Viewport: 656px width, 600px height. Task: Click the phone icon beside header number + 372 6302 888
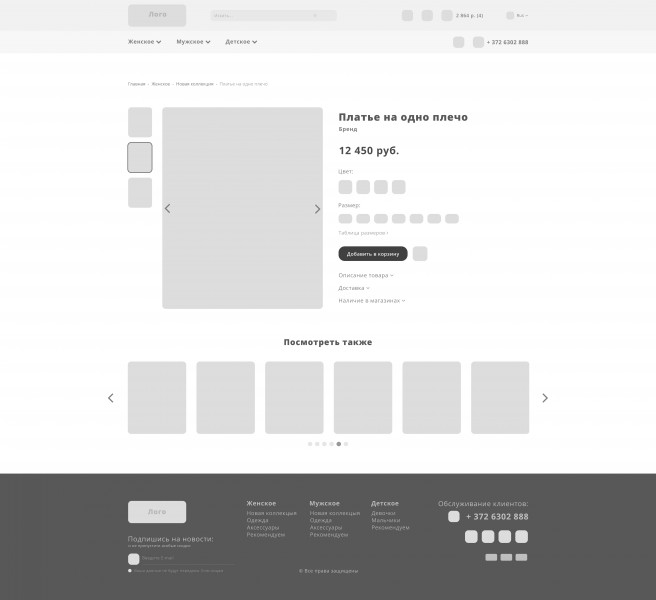click(478, 42)
